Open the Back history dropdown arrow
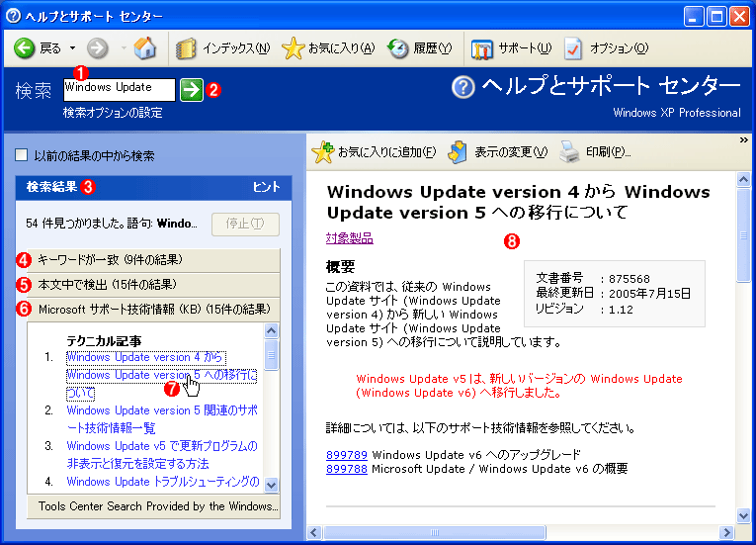This screenshot has height=545, width=756. 72,47
